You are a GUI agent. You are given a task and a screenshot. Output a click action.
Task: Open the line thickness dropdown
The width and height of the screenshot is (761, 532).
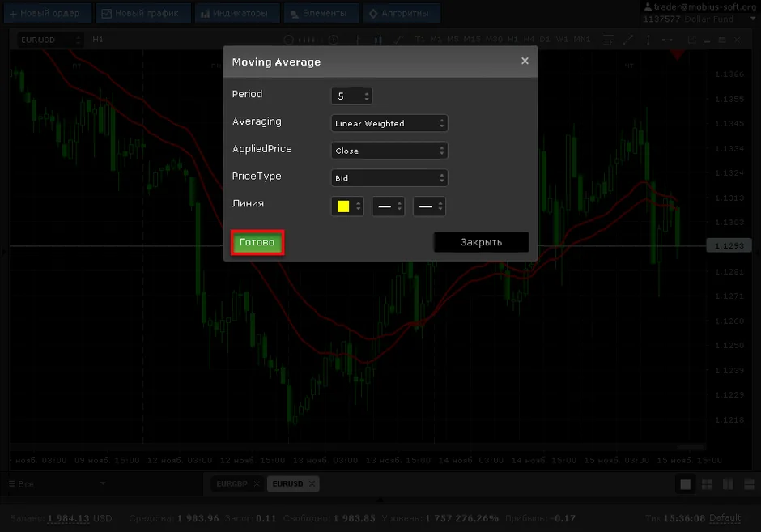429,206
